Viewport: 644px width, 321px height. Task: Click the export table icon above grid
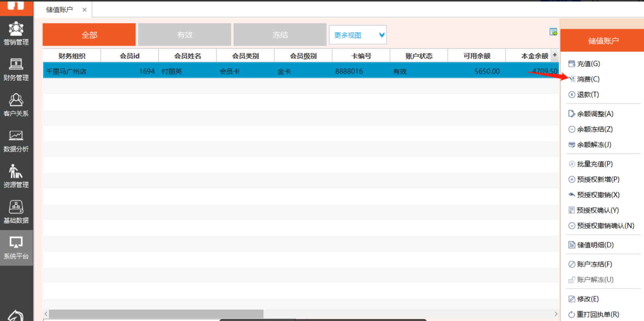[x=553, y=32]
